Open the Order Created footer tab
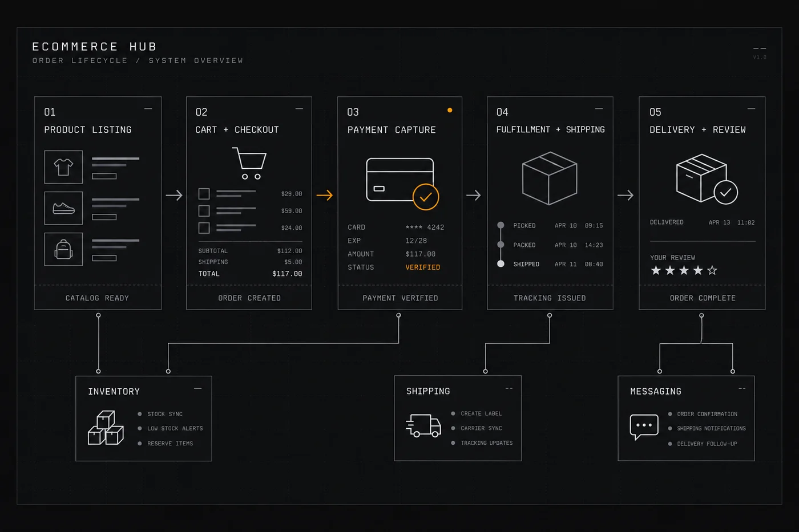This screenshot has height=532, width=799. tap(249, 298)
